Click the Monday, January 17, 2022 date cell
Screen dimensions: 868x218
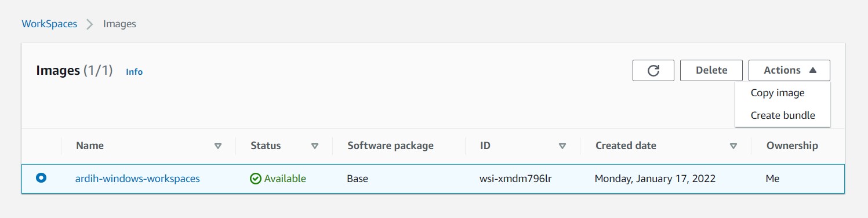click(x=655, y=179)
